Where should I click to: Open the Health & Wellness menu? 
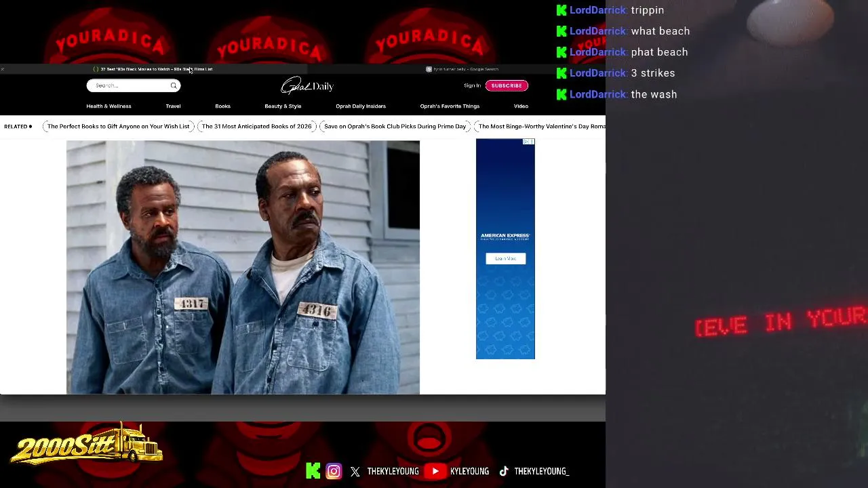pyautogui.click(x=108, y=106)
